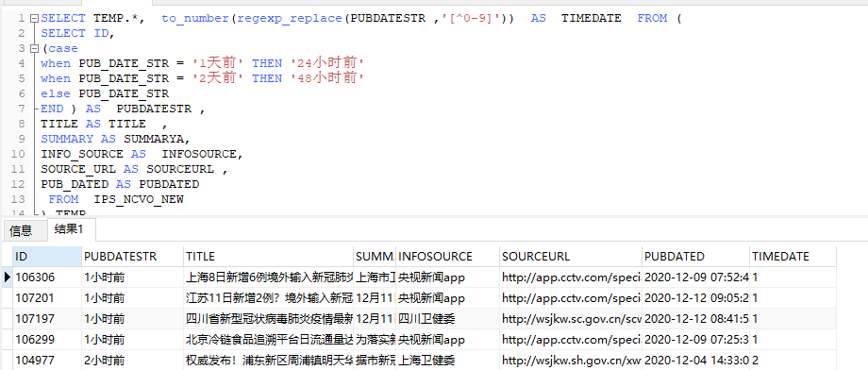Select the wsjkw.sh.gov.cn source URL cell
868x370 pixels.
point(571,361)
